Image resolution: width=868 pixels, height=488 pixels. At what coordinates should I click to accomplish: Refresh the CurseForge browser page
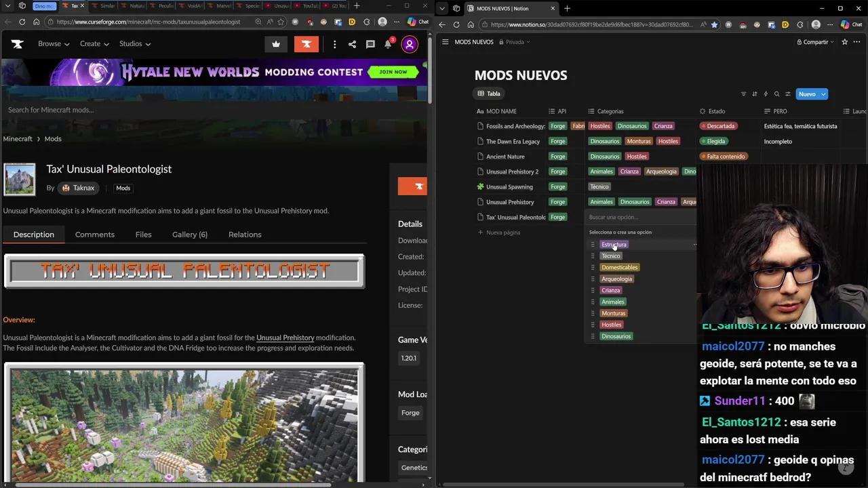22,22
